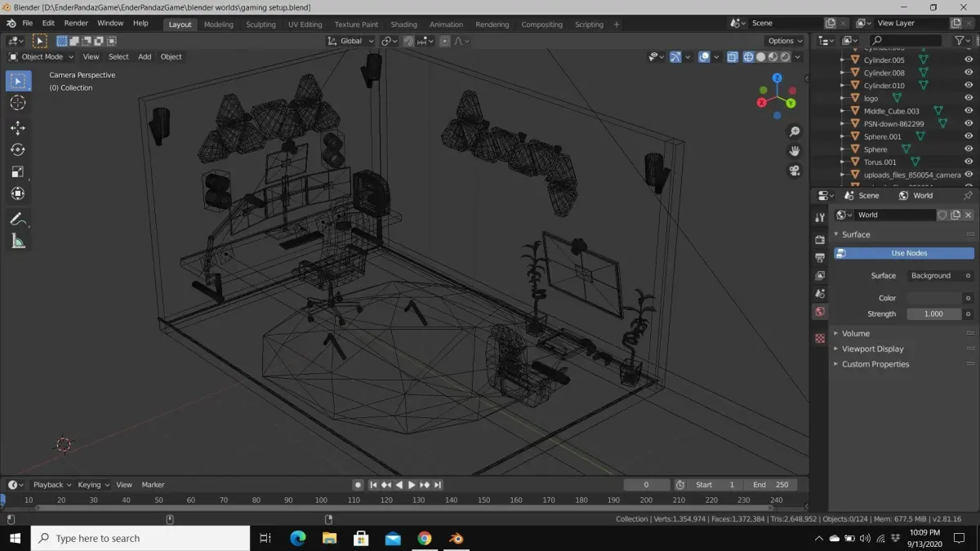Open the Render properties tab

[x=820, y=239]
